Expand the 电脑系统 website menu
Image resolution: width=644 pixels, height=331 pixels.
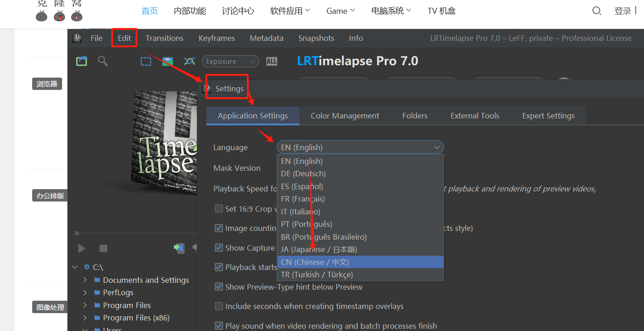[391, 11]
